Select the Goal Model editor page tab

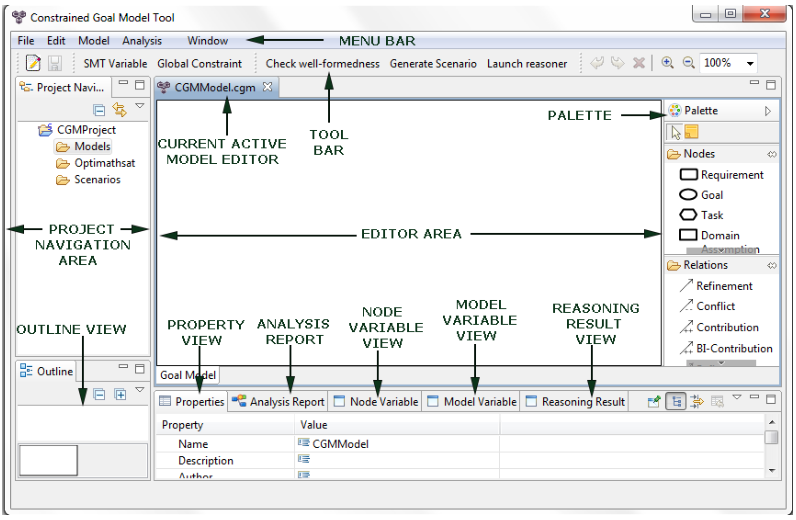click(x=188, y=375)
